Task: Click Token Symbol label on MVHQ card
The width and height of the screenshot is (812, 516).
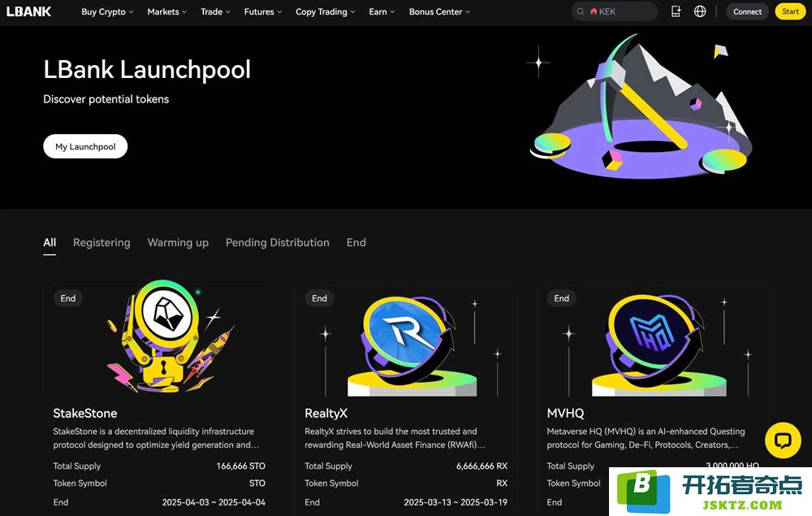Action: click(574, 483)
